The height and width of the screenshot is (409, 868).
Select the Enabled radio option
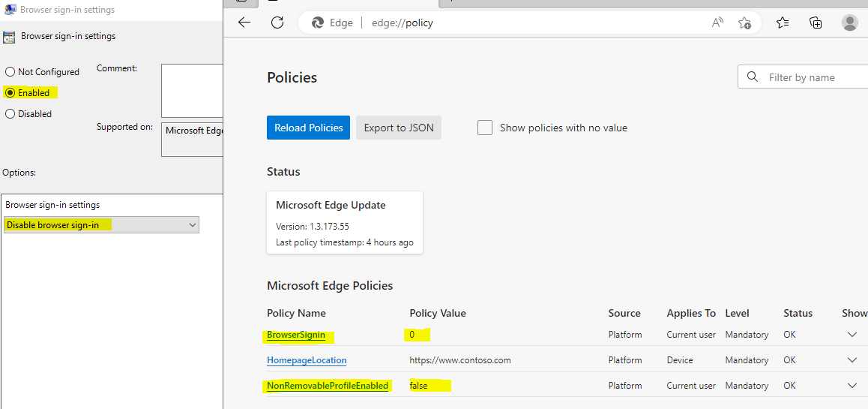coord(10,92)
